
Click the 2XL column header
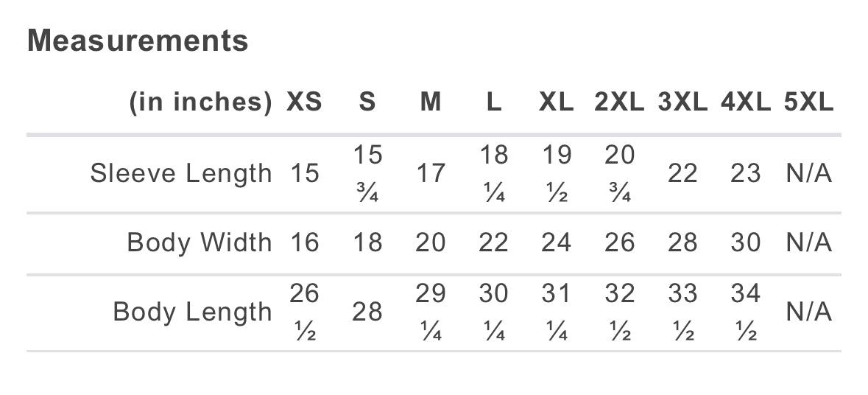click(x=619, y=102)
